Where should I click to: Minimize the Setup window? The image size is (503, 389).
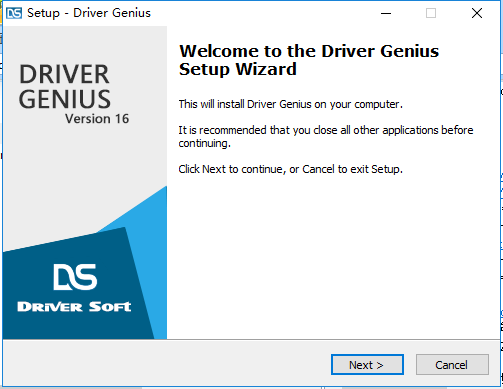(386, 13)
